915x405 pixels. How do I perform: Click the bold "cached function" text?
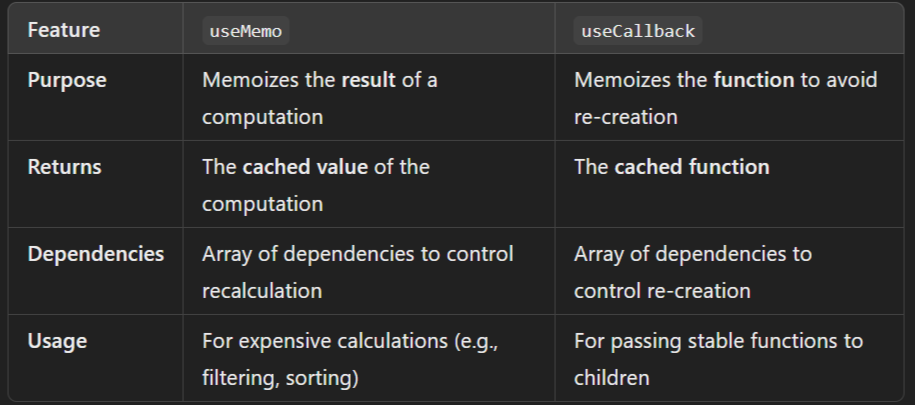(x=692, y=167)
